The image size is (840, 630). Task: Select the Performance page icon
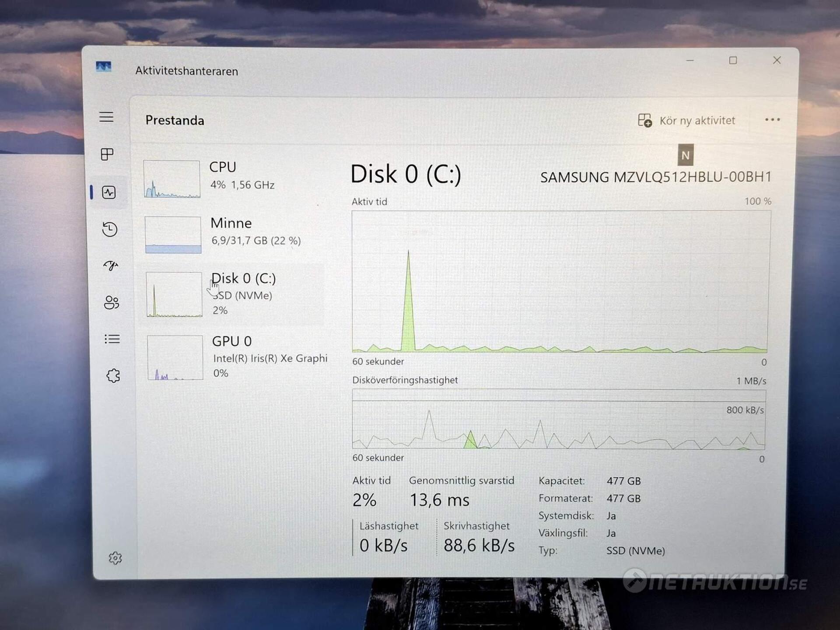(109, 192)
